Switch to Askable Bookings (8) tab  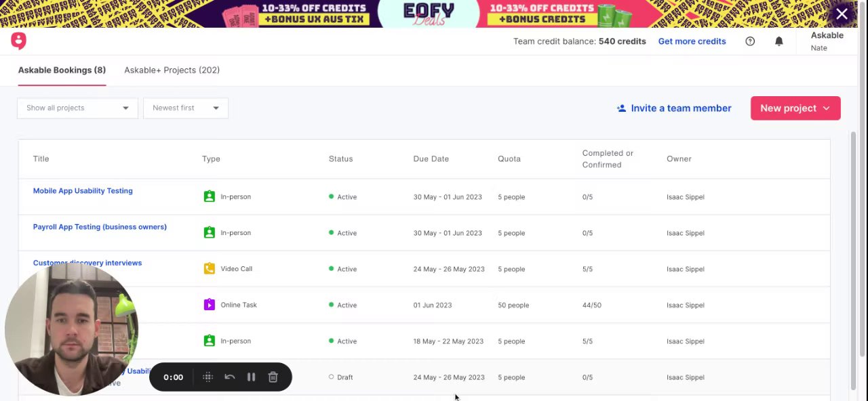coord(62,70)
